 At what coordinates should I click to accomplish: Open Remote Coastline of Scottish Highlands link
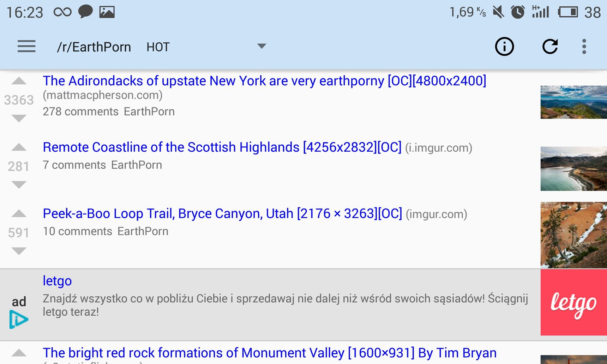coord(222,147)
